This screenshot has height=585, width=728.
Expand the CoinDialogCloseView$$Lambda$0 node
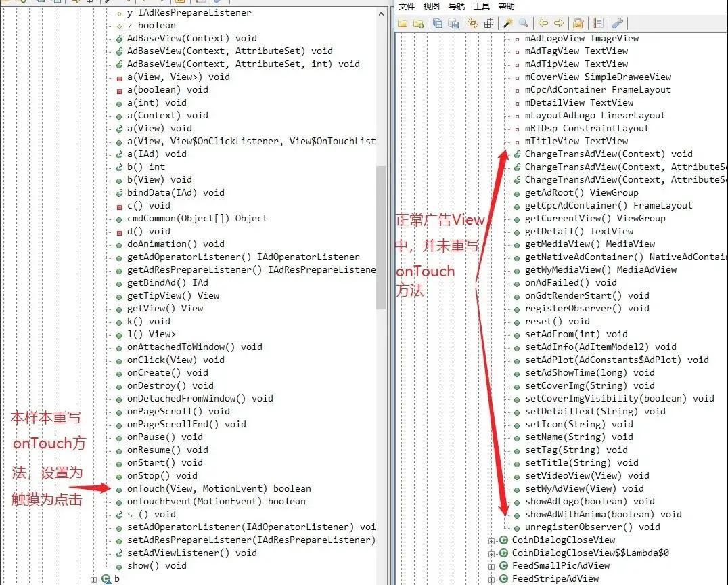coord(491,554)
